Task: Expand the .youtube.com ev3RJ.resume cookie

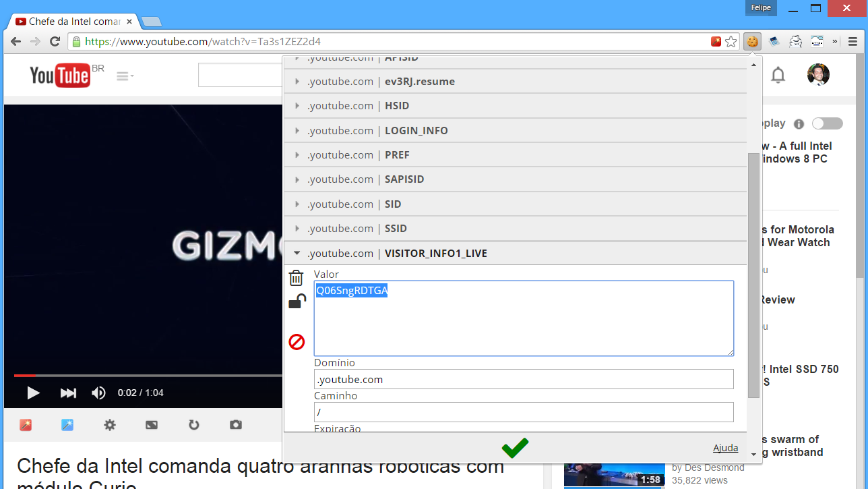Action: tap(516, 82)
